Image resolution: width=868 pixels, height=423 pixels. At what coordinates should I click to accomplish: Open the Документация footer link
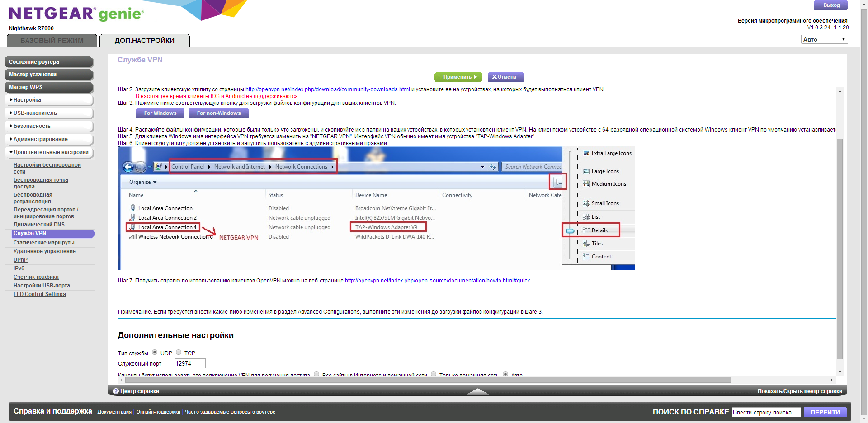pos(114,412)
